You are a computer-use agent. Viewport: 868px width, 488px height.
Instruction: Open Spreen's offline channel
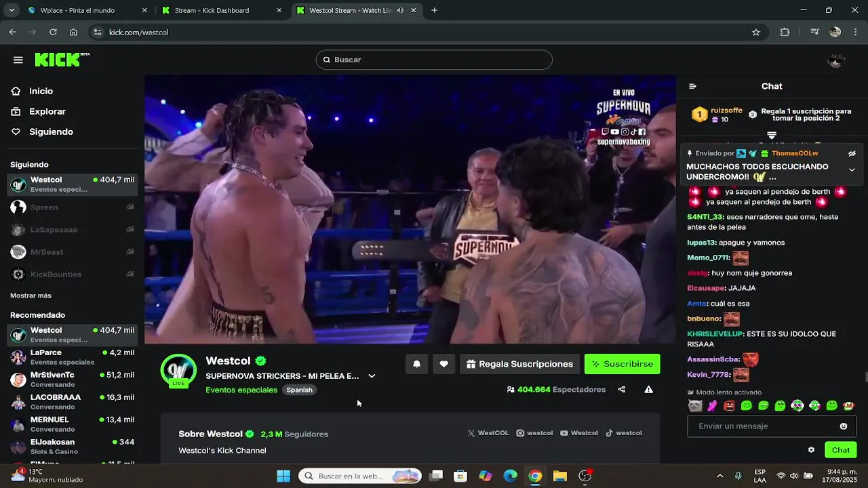[x=72, y=207]
